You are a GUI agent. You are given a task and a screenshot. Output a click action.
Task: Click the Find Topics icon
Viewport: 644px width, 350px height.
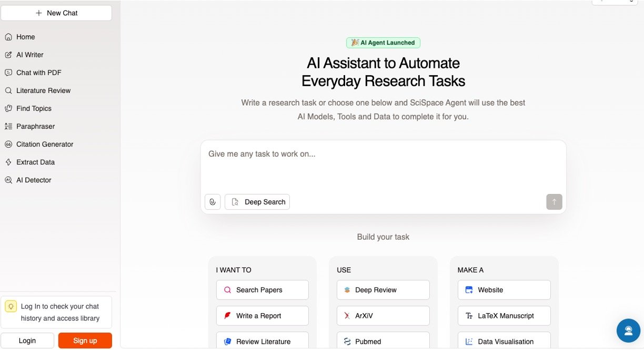tap(8, 108)
